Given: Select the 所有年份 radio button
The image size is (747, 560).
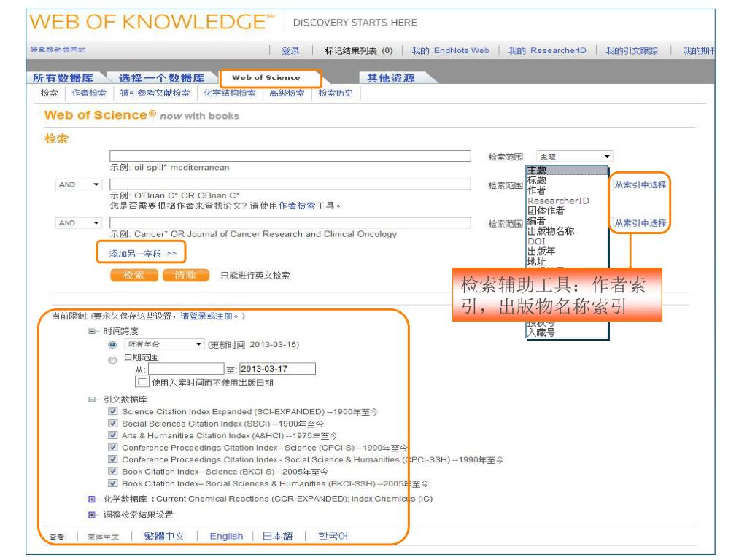Looking at the screenshot, I should coord(112,344).
